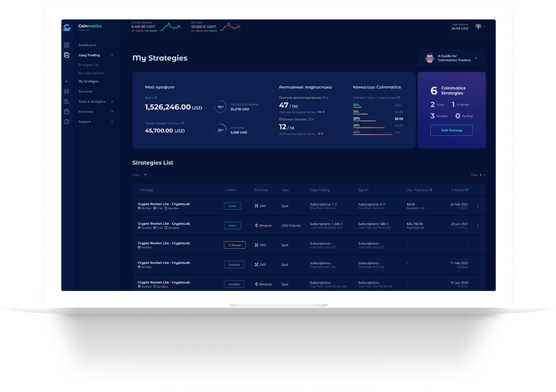Click the USD-Futures type cell
556x392 pixels.
(x=291, y=225)
